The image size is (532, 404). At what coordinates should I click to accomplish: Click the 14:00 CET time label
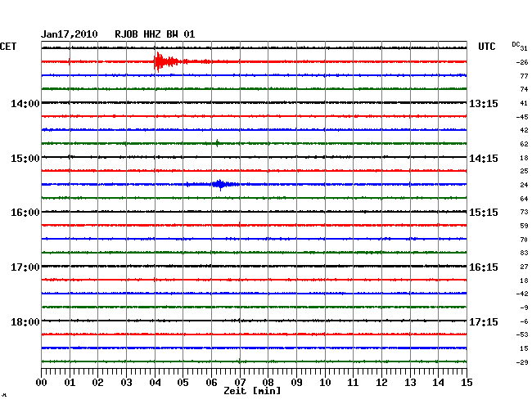[25, 104]
